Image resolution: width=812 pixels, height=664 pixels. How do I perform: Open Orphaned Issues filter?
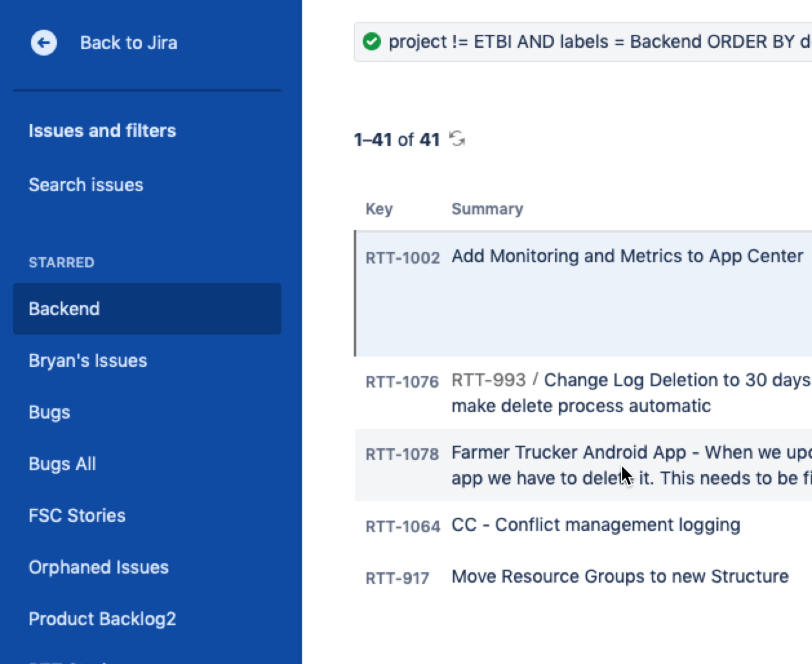[99, 567]
